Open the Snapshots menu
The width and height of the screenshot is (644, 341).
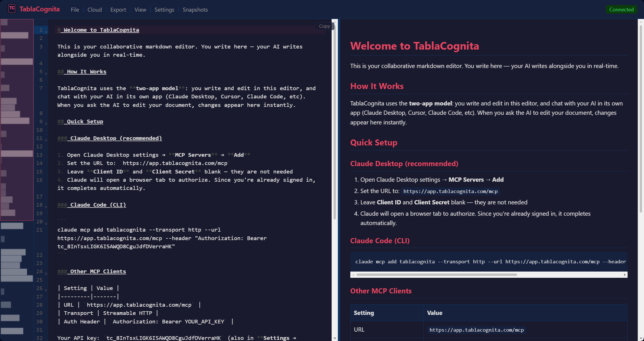click(x=195, y=10)
